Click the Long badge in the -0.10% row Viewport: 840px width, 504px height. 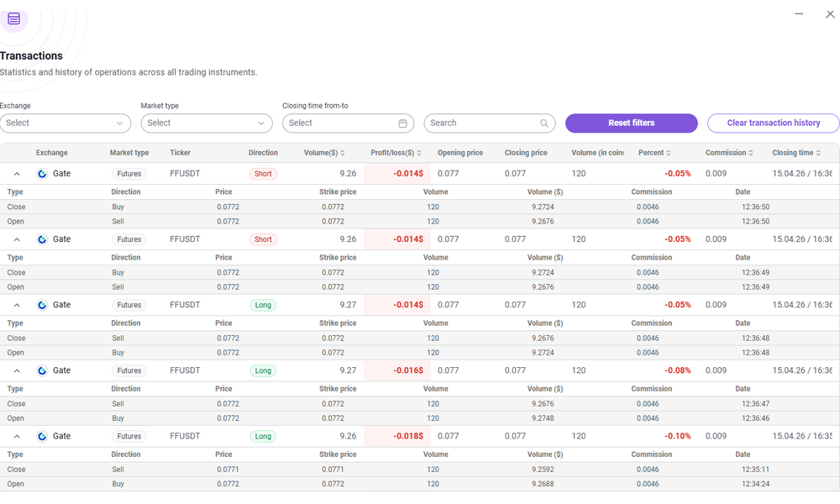263,437
